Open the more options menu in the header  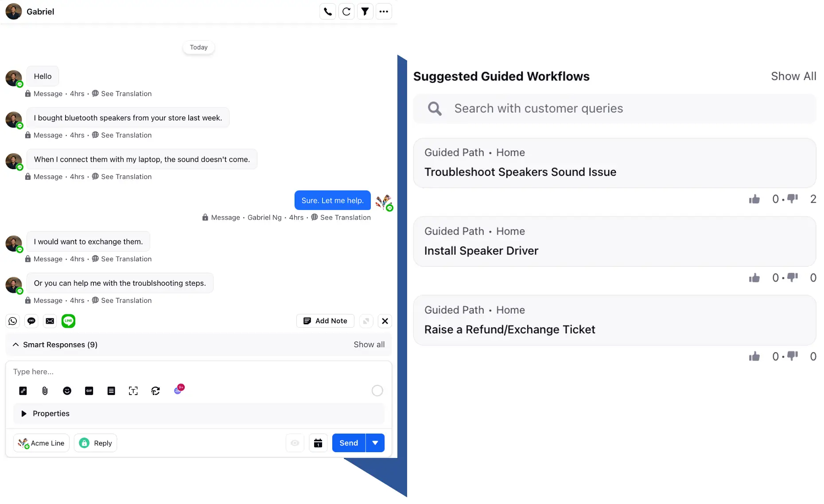pyautogui.click(x=384, y=12)
